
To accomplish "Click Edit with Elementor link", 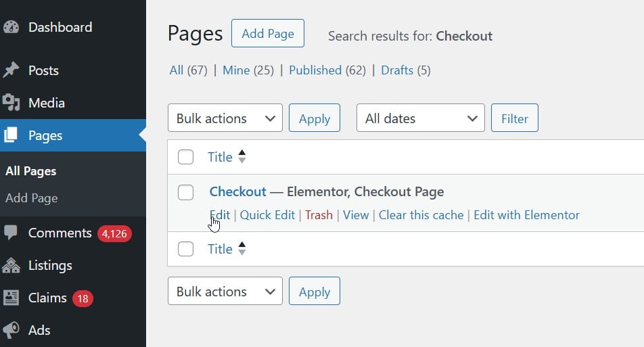I will [x=526, y=215].
